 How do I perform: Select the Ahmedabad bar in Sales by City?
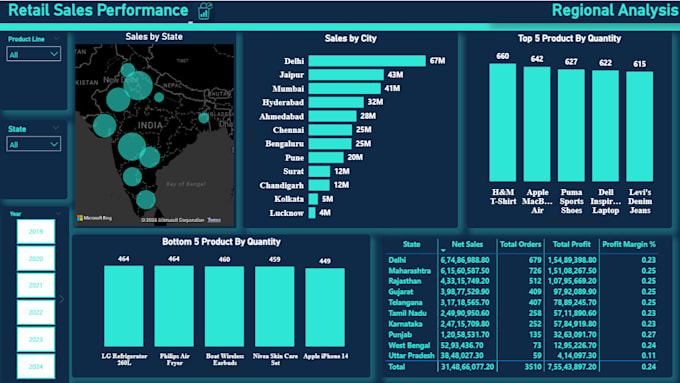pyautogui.click(x=332, y=116)
